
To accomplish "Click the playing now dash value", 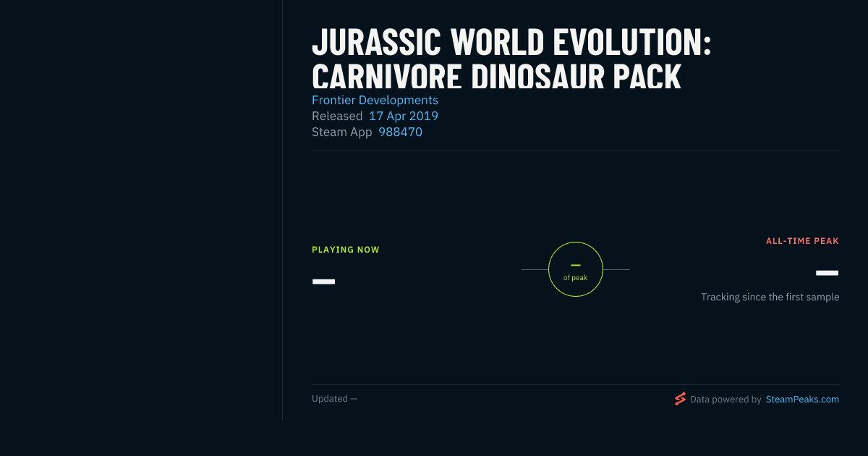I will (x=323, y=281).
